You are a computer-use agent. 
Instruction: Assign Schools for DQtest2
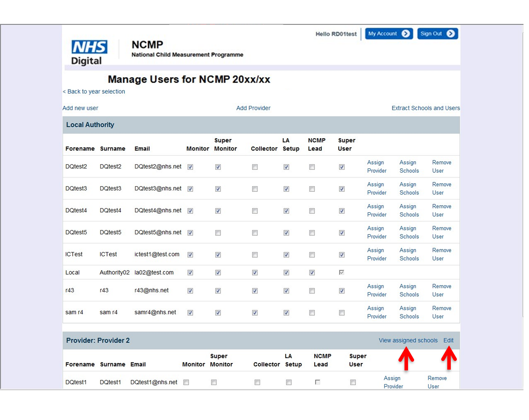(x=409, y=167)
